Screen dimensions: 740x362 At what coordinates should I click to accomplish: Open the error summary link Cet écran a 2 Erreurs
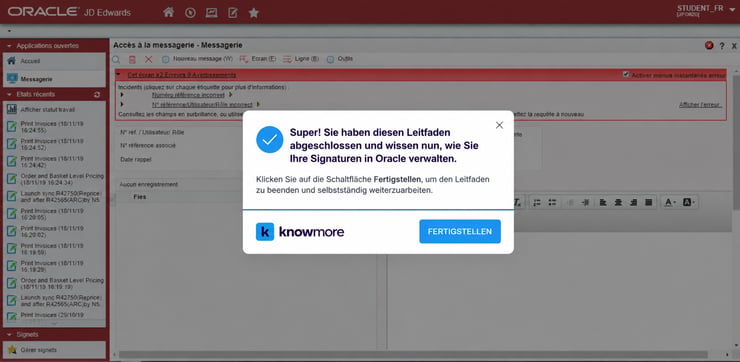[182, 75]
